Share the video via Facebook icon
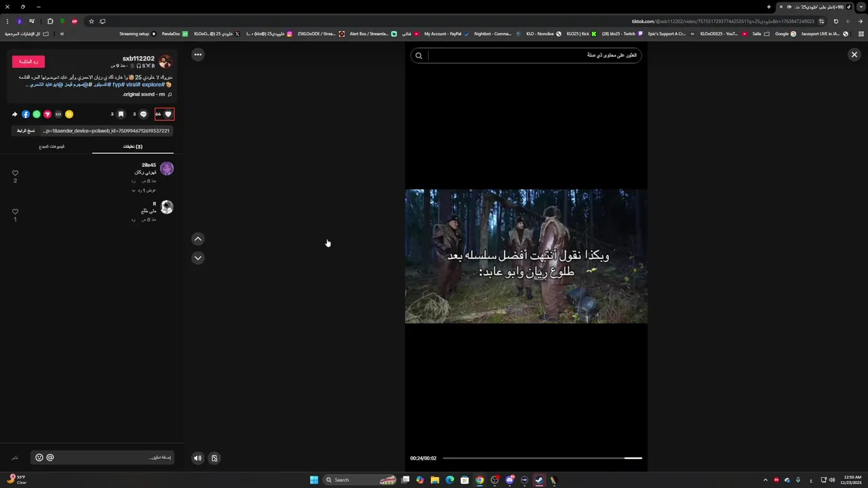 26,115
